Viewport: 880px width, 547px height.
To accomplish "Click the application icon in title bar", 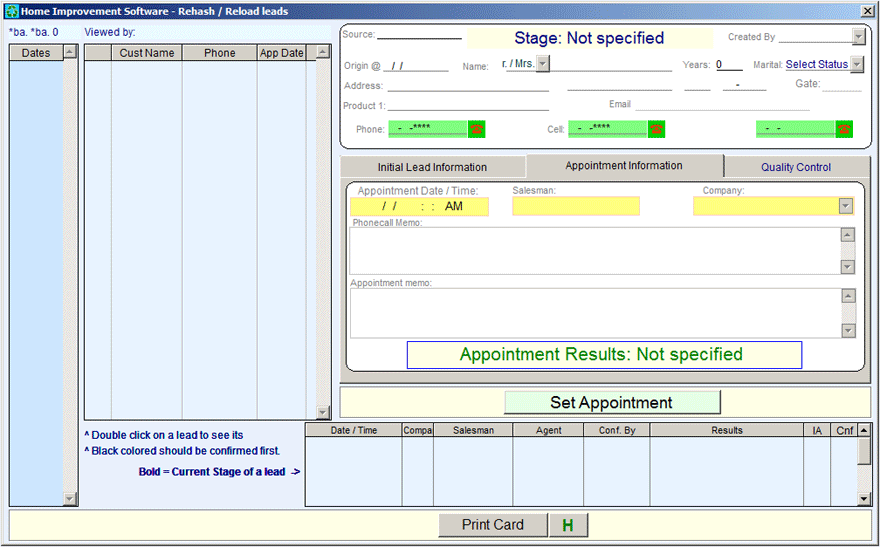I will (11, 11).
